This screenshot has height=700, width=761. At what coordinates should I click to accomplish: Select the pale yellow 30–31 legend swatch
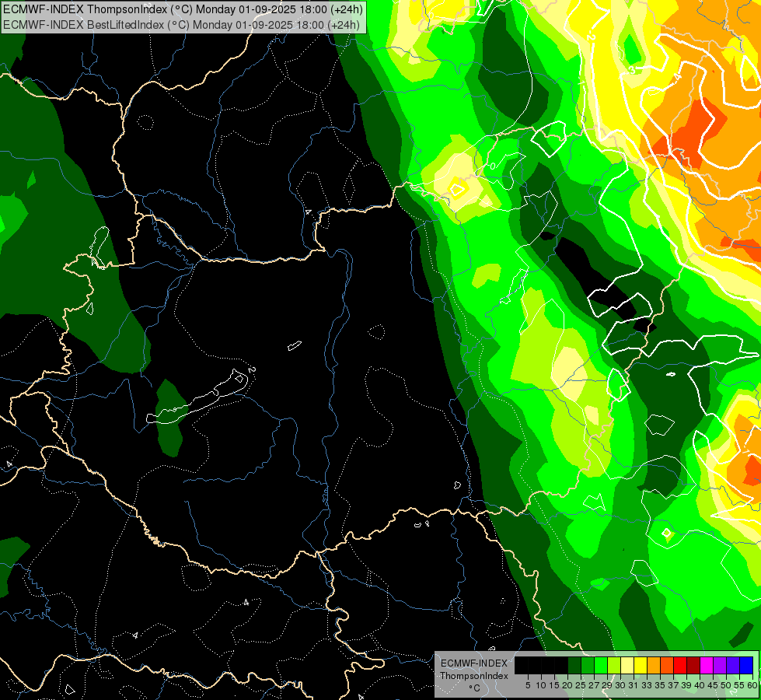[627, 665]
